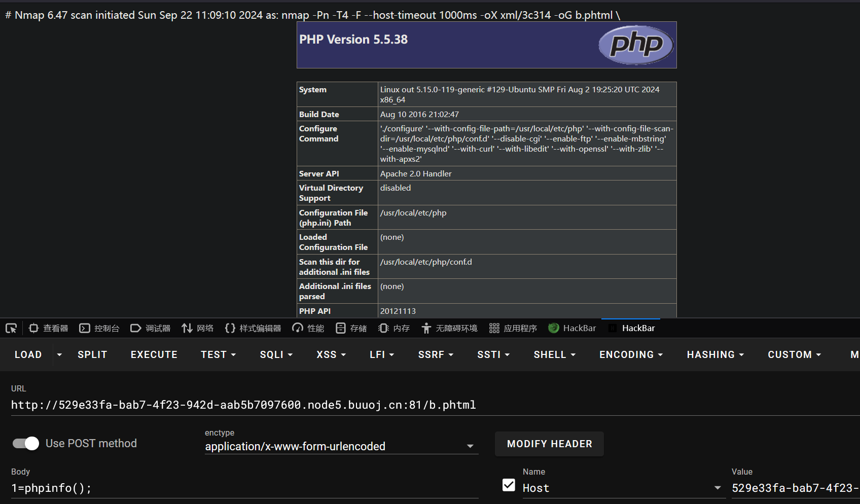Open the Memory (内存) tab
Viewport: 860px width, 504px height.
click(393, 328)
